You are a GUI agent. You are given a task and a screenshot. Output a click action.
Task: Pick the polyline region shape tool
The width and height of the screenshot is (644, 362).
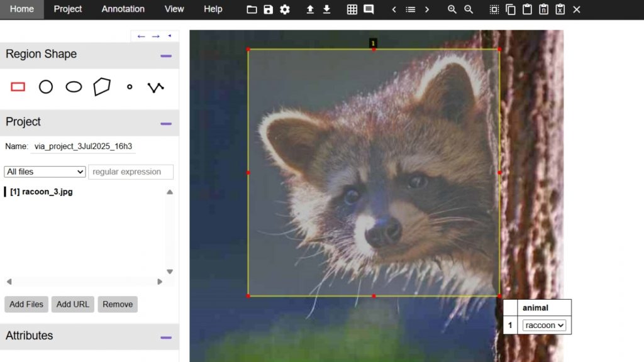[x=155, y=87]
